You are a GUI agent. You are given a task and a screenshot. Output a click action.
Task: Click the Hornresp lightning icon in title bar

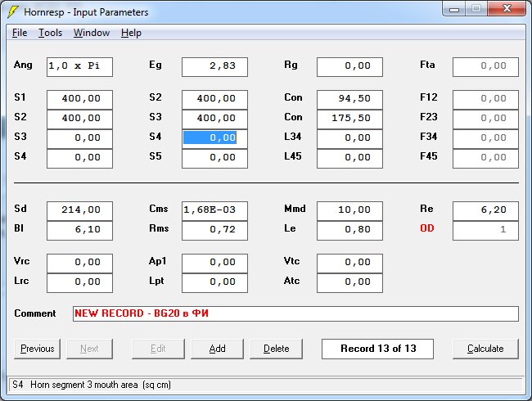pos(13,11)
